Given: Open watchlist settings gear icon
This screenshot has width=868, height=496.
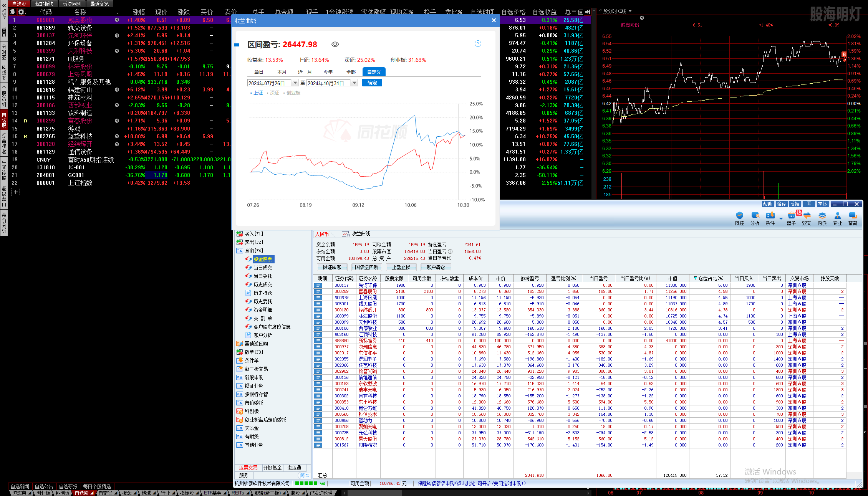Looking at the screenshot, I should [21, 12].
